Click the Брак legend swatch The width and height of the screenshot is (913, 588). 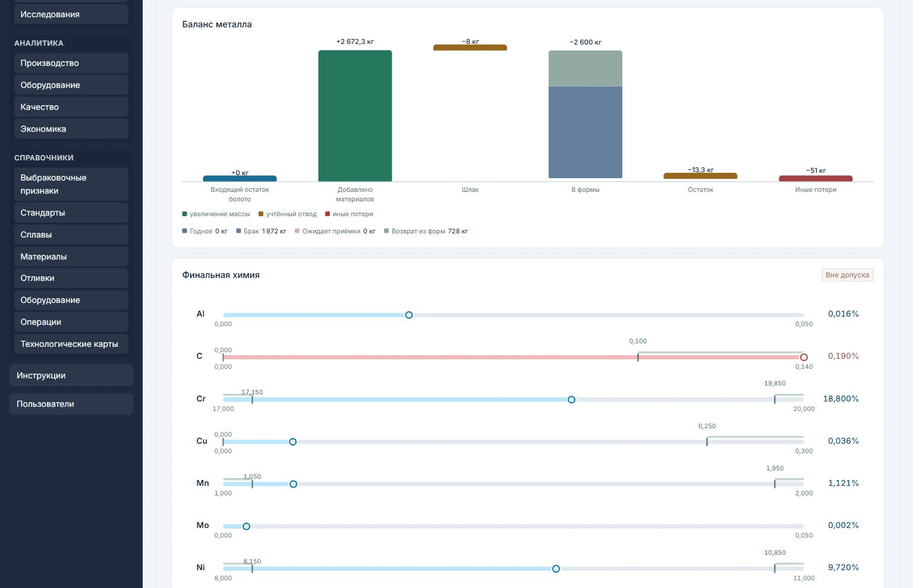pyautogui.click(x=238, y=231)
